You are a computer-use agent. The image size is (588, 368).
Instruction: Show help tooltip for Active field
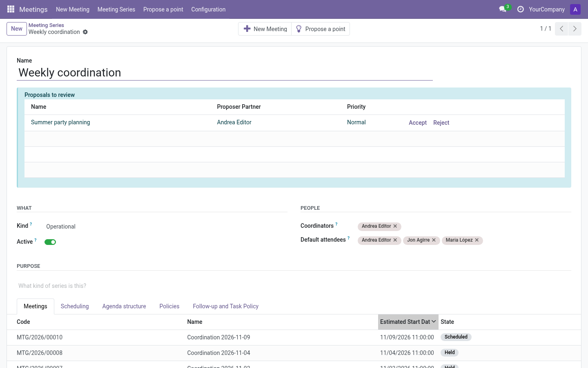coord(36,240)
